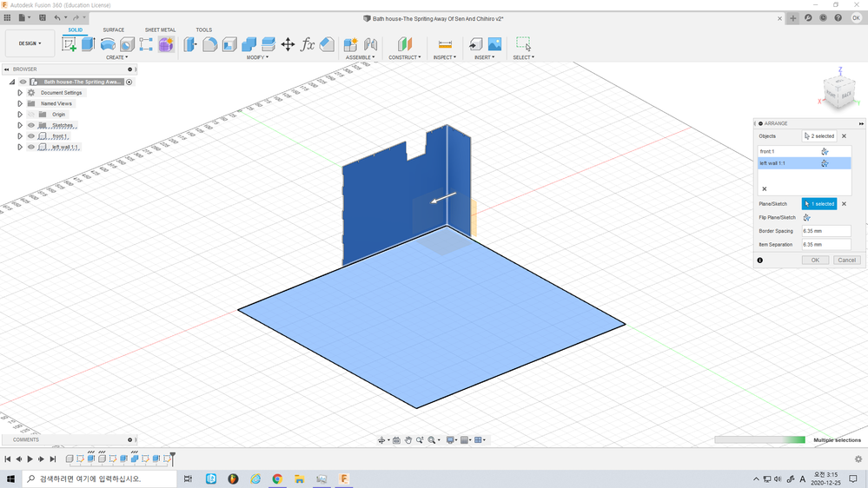Click the Windows Start button
The width and height of the screenshot is (868, 488).
[10, 478]
